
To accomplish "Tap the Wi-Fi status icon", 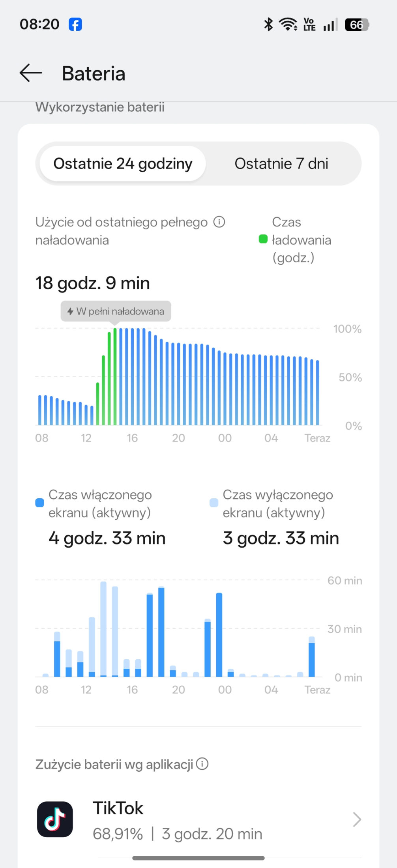I will point(288,24).
